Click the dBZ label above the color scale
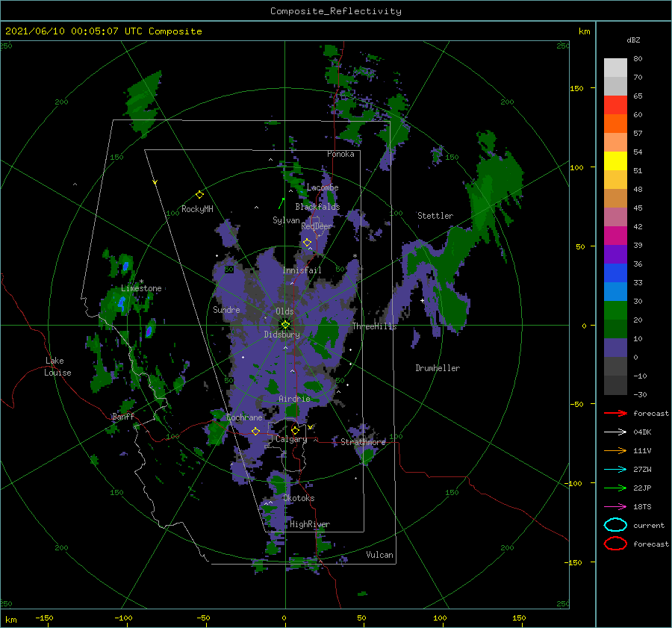 click(633, 40)
